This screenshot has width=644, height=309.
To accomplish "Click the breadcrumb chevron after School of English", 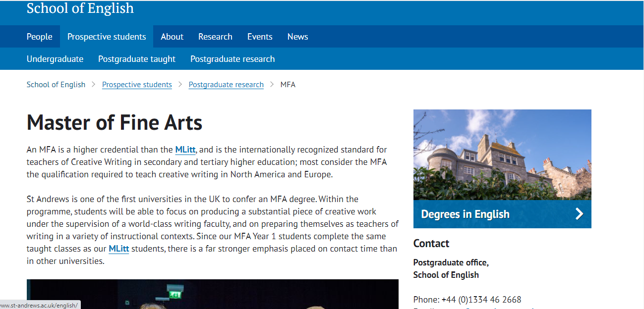I will point(94,85).
